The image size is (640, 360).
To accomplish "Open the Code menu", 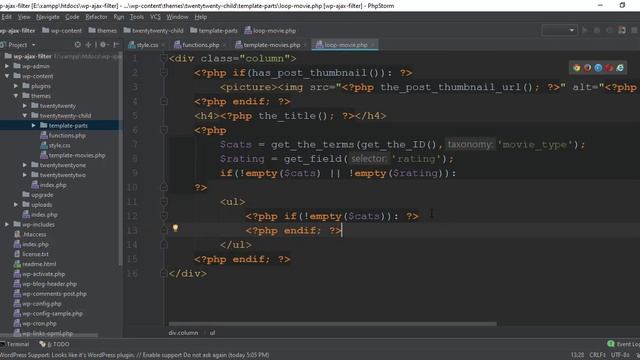I will tap(72, 17).
